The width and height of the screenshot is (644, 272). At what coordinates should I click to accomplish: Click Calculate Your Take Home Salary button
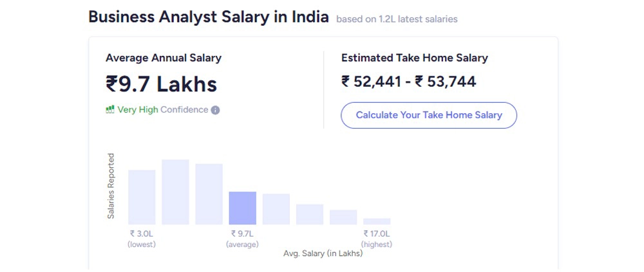(x=429, y=115)
